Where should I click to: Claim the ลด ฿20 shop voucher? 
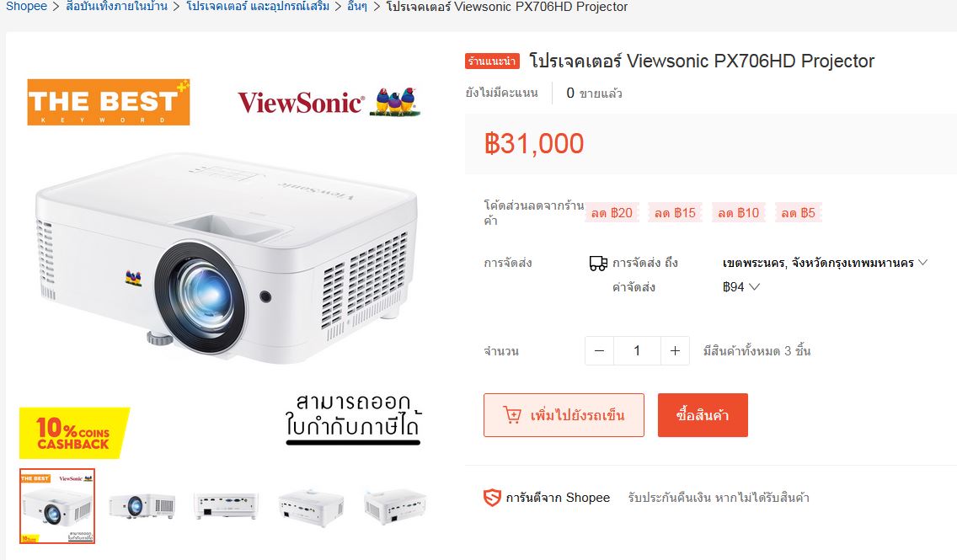(x=612, y=213)
